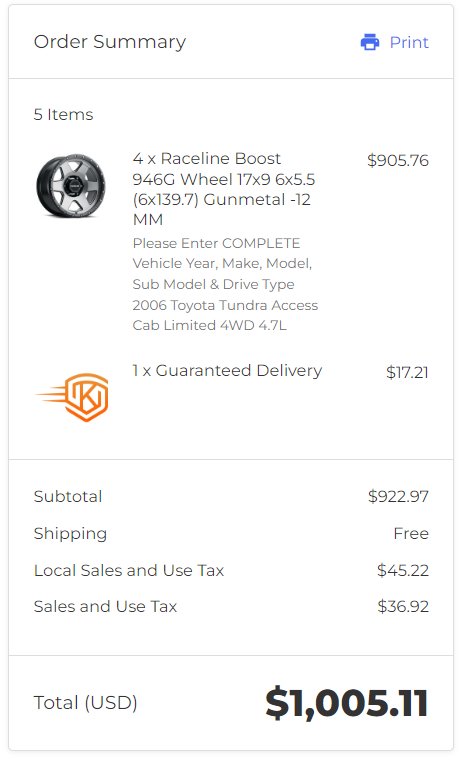
Task: Click the 5 Items label
Action: pos(63,115)
